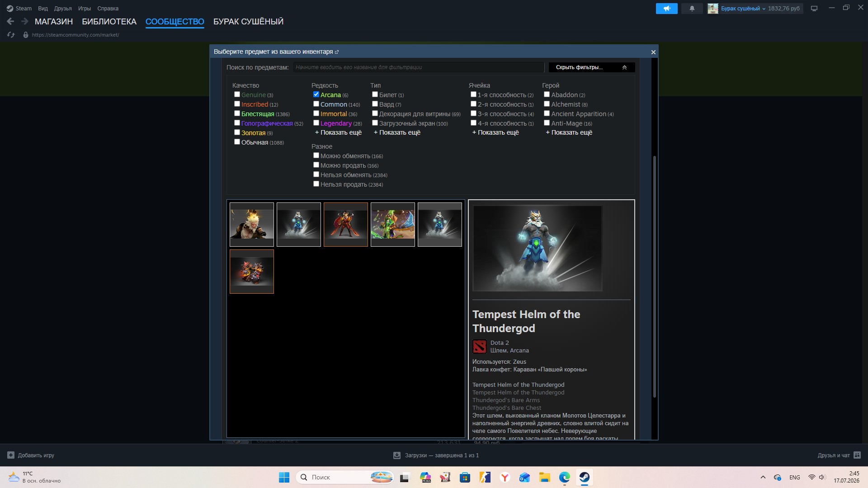868x488 pixels.
Task: Select the Techies arcana thumbnail in second row
Action: pos(252,272)
